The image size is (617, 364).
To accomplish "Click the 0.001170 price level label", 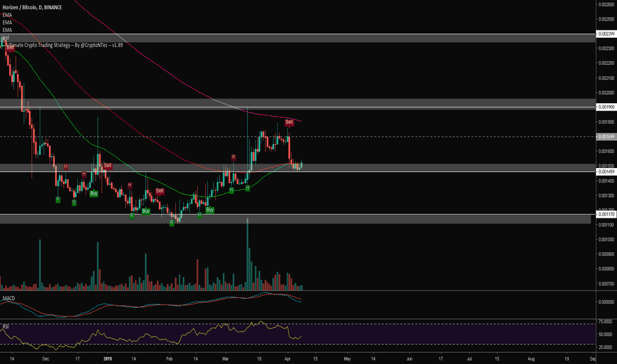I will pos(606,214).
